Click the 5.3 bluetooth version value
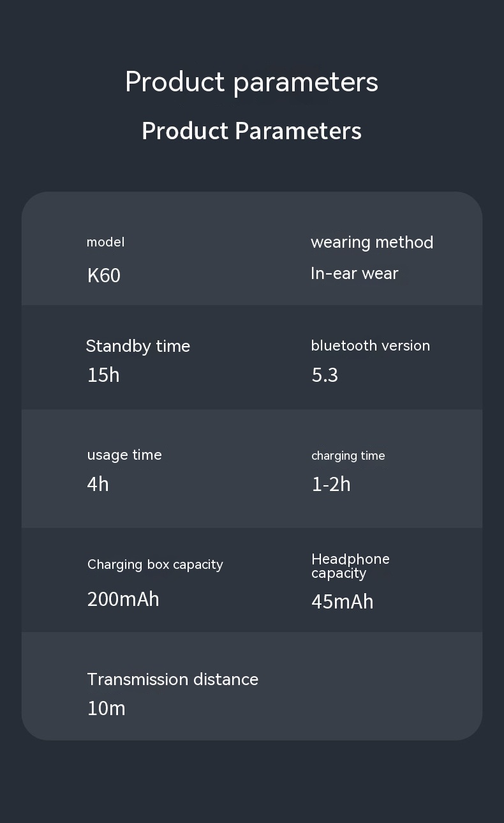The image size is (504, 823). [325, 375]
